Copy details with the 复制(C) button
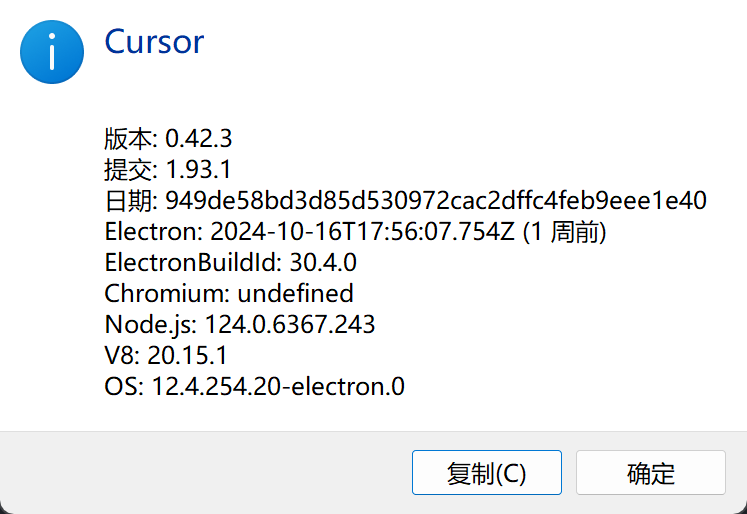 [x=487, y=473]
